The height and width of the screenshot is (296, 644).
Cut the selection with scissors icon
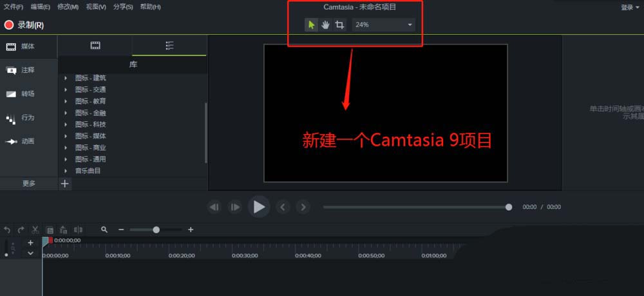click(35, 230)
